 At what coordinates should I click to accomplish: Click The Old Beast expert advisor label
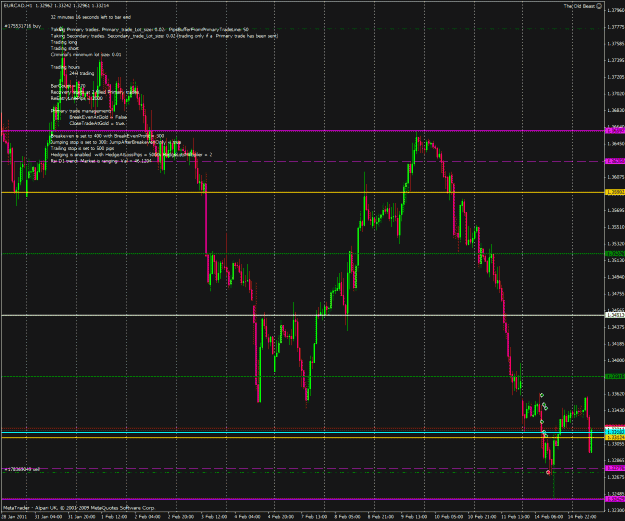pyautogui.click(x=579, y=6)
